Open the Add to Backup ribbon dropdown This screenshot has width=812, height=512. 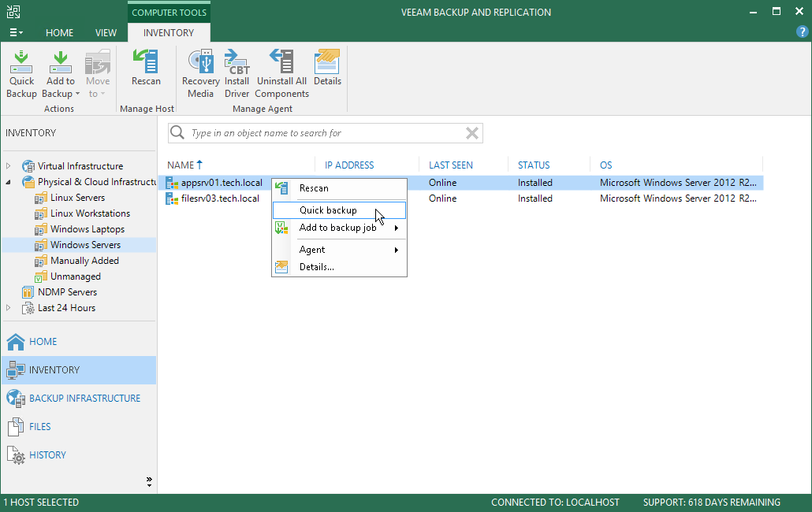click(61, 74)
